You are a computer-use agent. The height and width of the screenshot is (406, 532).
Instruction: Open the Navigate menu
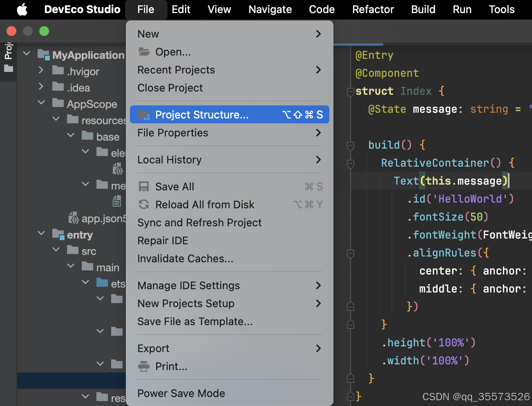pos(270,9)
